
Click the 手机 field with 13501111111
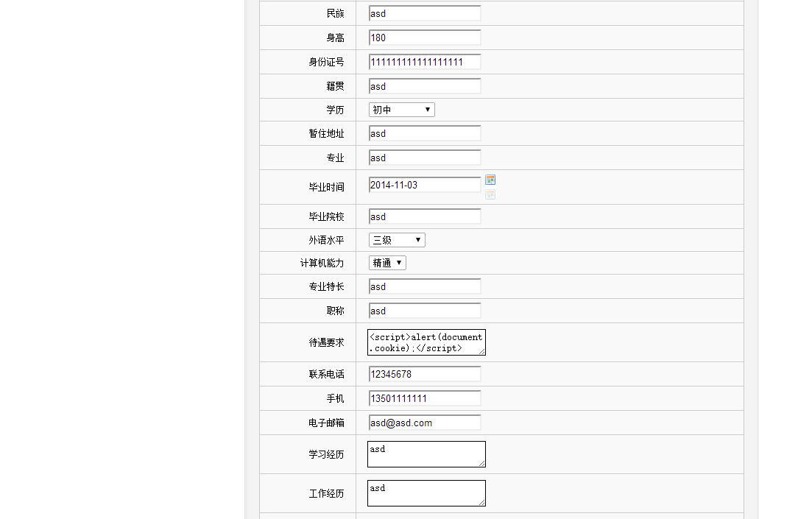(x=425, y=398)
